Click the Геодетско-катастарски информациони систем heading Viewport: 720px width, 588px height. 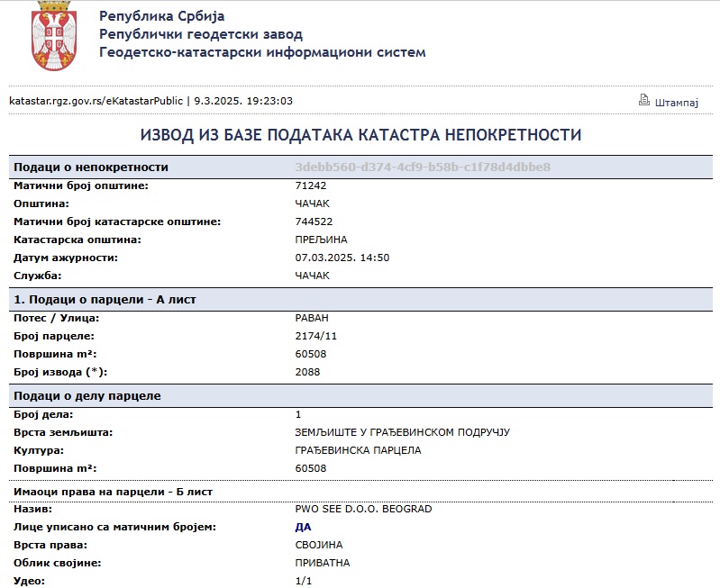[x=262, y=52]
